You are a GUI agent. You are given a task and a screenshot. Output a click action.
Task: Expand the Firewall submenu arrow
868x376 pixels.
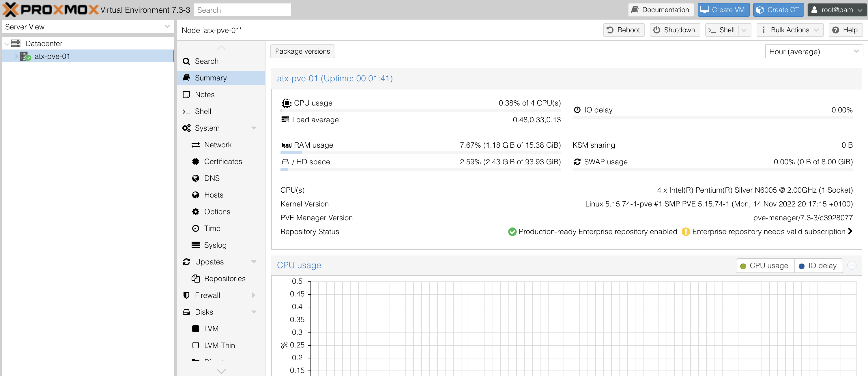pos(254,295)
